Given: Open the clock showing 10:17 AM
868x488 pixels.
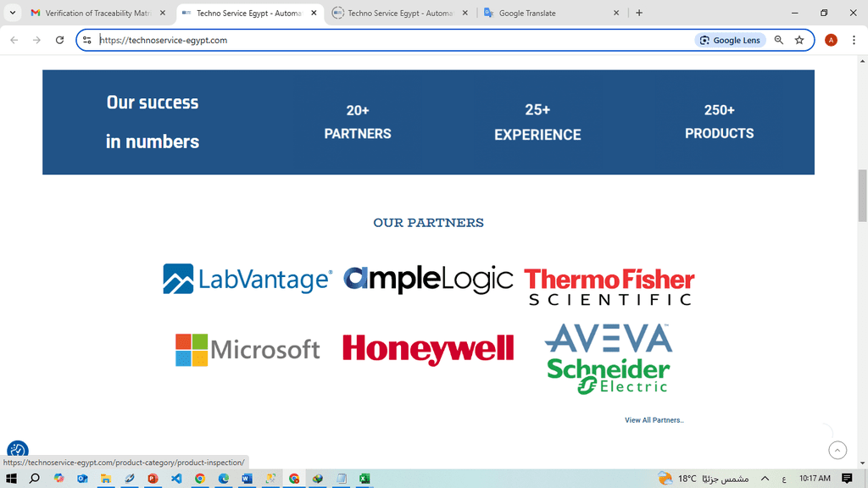Looking at the screenshot, I should [815, 479].
